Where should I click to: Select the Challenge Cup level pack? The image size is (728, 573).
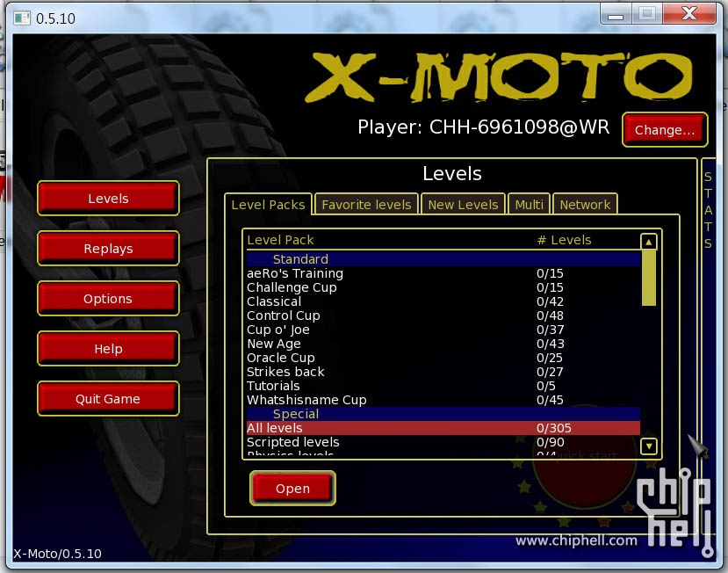(443, 287)
